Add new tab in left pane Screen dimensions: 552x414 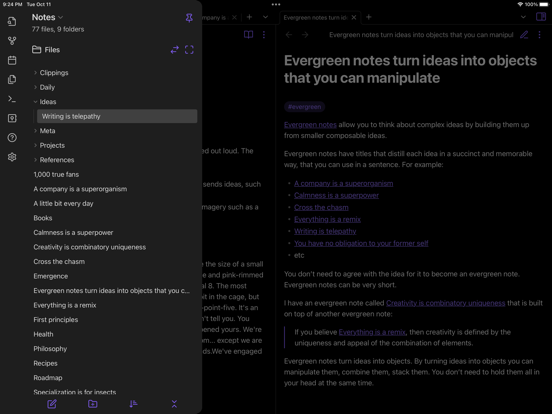pyautogui.click(x=249, y=17)
